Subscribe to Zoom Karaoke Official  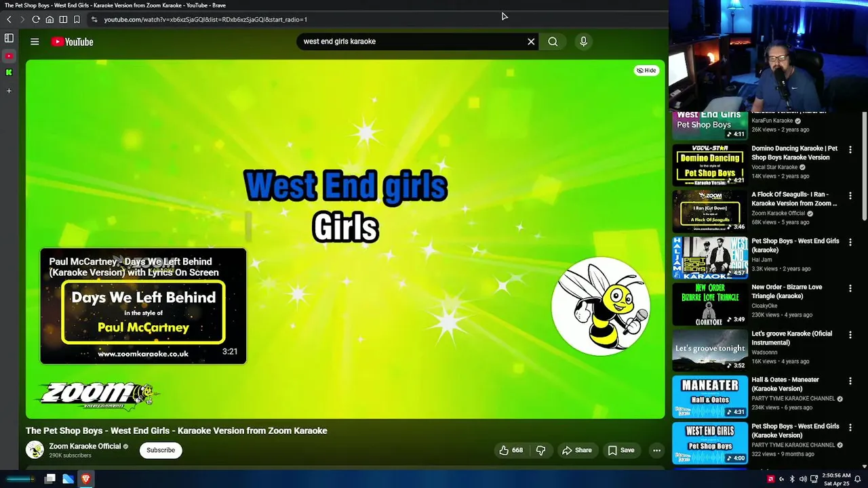(x=161, y=450)
